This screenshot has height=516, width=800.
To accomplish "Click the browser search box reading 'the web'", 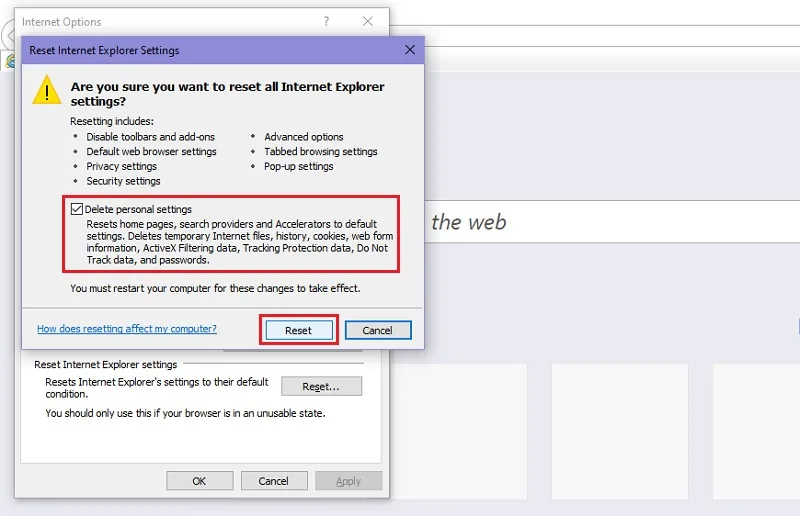I will click(612, 222).
